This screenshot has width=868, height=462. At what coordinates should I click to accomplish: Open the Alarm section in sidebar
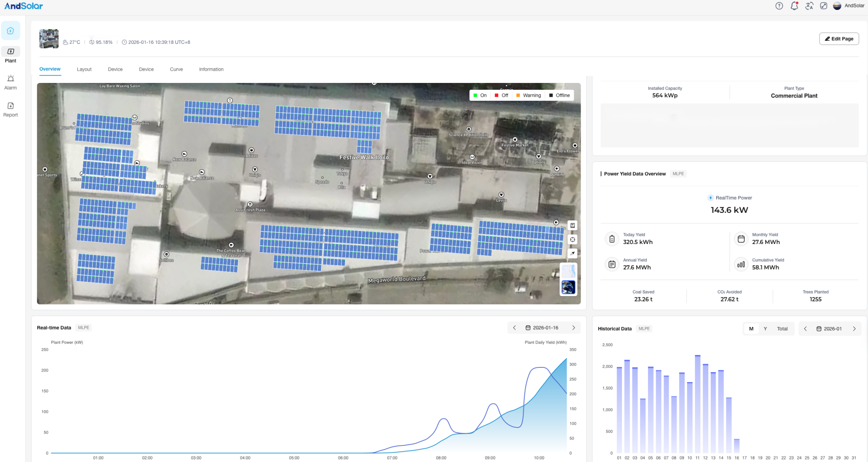tap(10, 82)
